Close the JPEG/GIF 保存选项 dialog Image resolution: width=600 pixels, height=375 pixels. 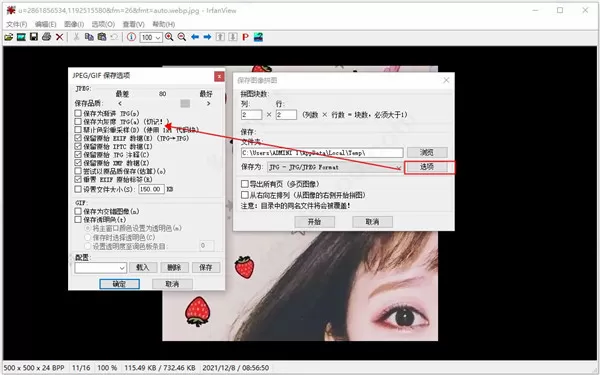[219, 77]
